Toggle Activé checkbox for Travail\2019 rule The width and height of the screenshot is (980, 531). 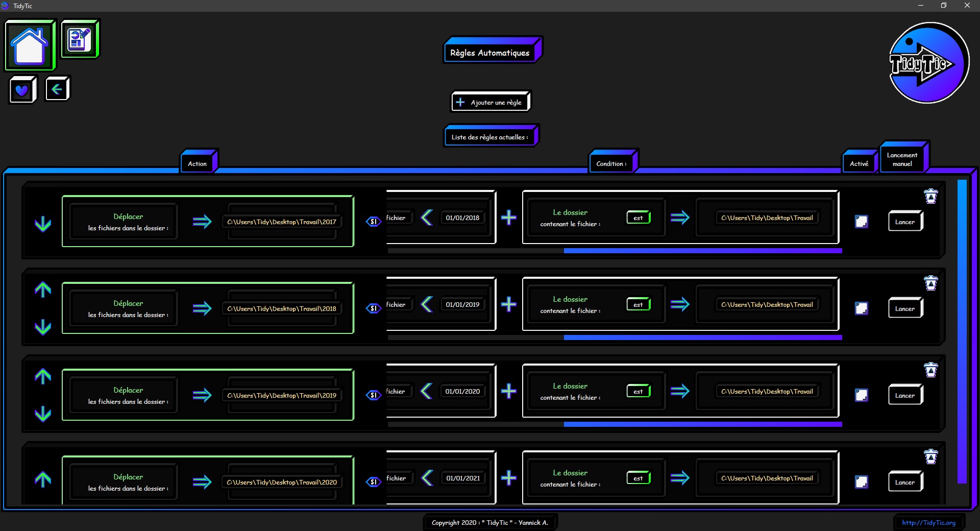click(x=862, y=395)
